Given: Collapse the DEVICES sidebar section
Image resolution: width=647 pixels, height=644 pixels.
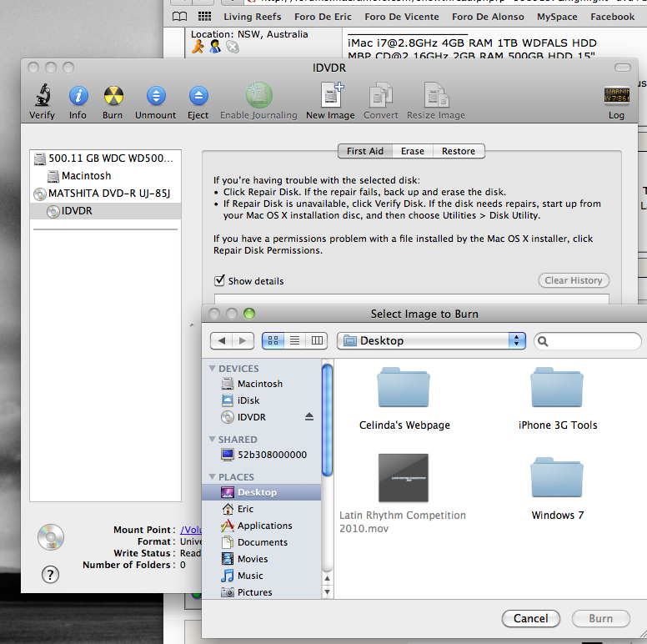Looking at the screenshot, I should 213,368.
